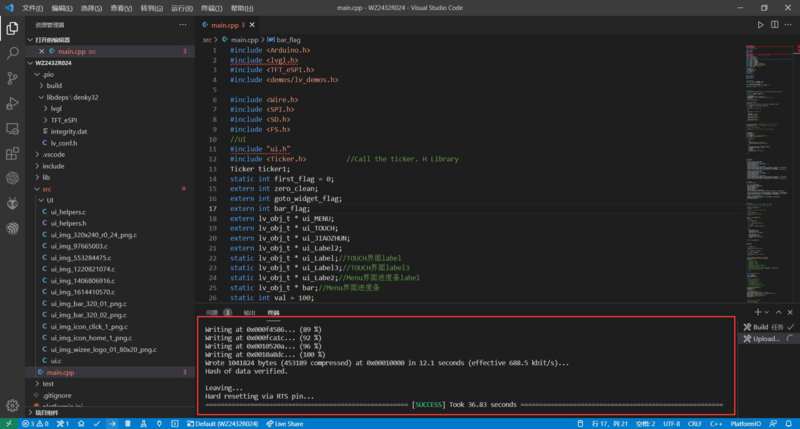Viewport: 800px width, 429px height.
Task: Select the Upload task terminal
Action: [x=768, y=339]
